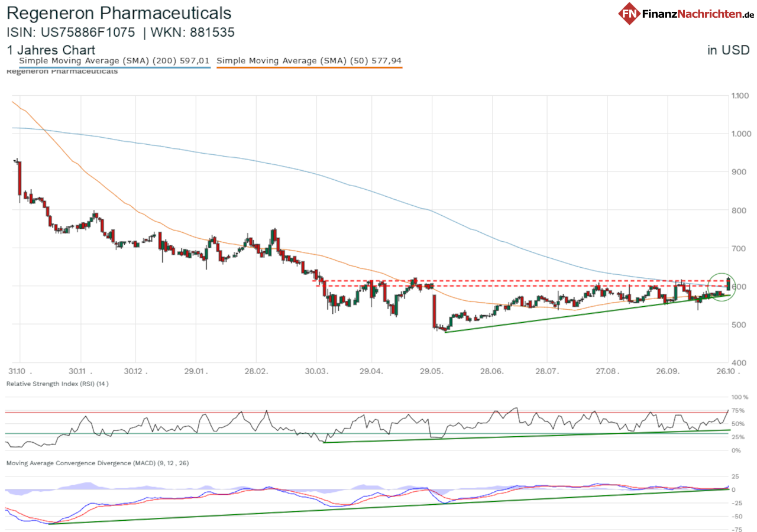Select the FinanzNachrichten.de brand logo
Screen dimensions: 757x532
pyautogui.click(x=686, y=12)
